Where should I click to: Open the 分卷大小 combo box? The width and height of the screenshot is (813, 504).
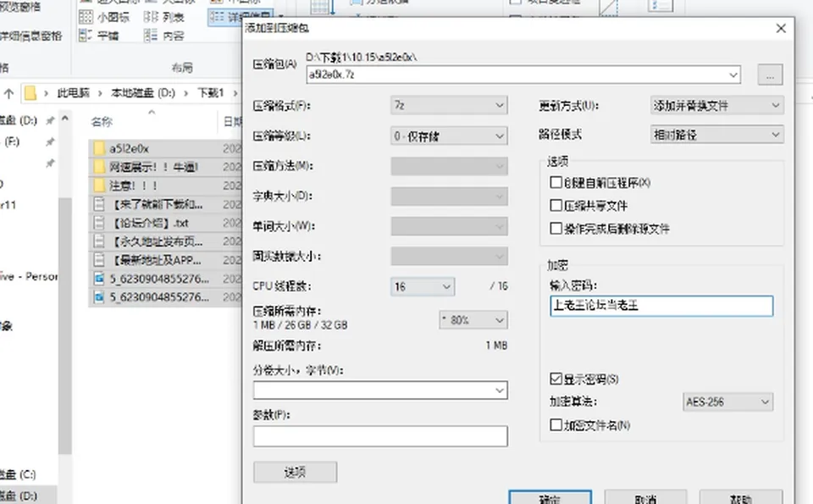380,390
